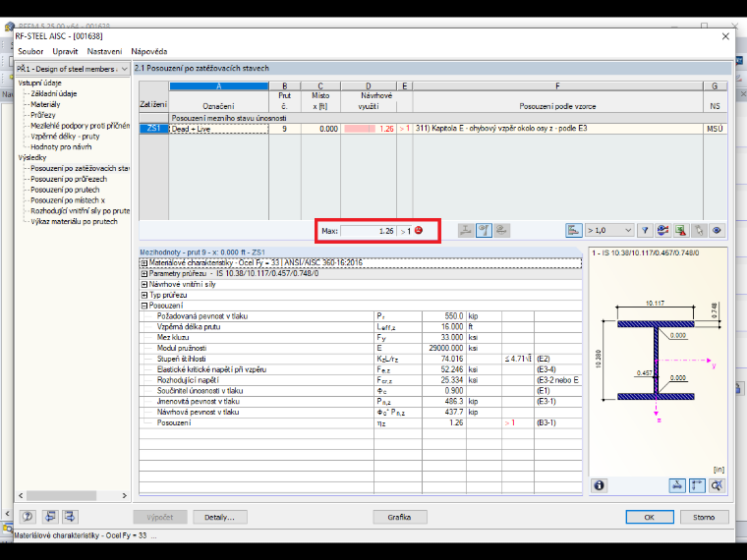
Task: Select Základní údaje in navigator
Action: pos(54,93)
